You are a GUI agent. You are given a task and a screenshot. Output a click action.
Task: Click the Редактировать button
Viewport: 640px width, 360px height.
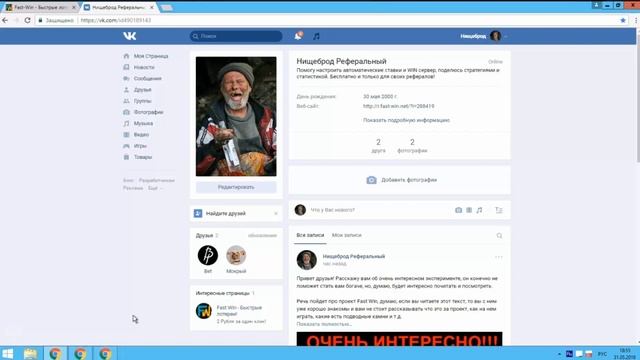[236, 187]
